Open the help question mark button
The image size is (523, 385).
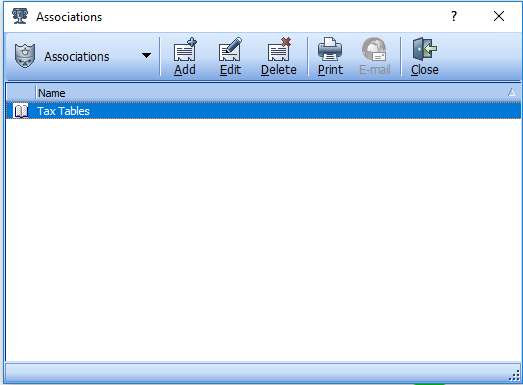[x=454, y=16]
